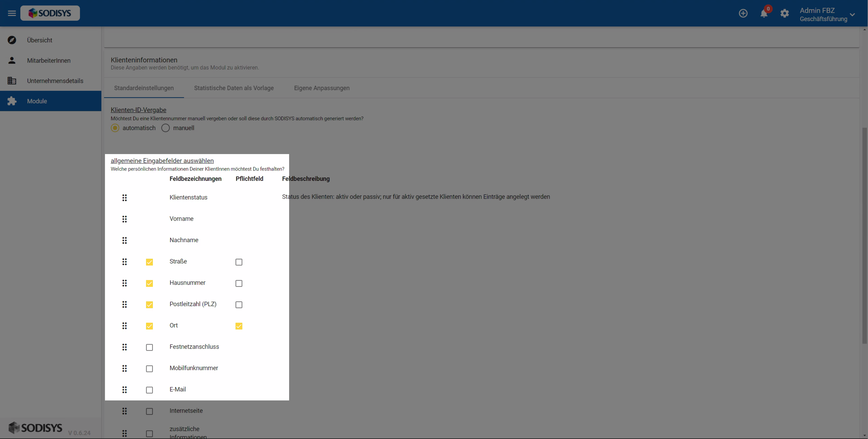Uncheck the Postleitzahl (PLZ) field checkbox

[x=149, y=305]
